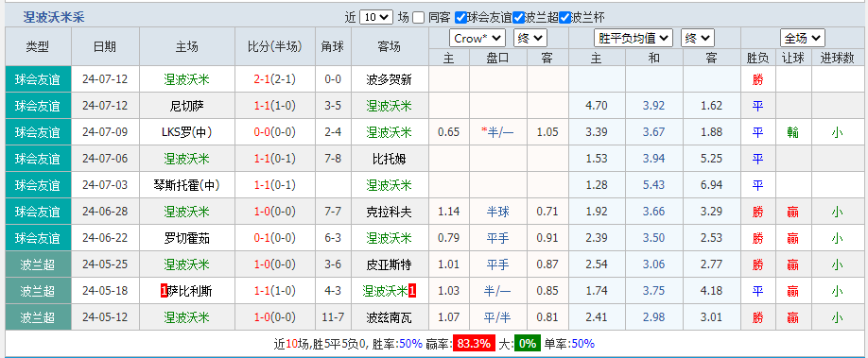
Task: Click corner count 7-8 in 比托姆 row
Action: pos(333,159)
